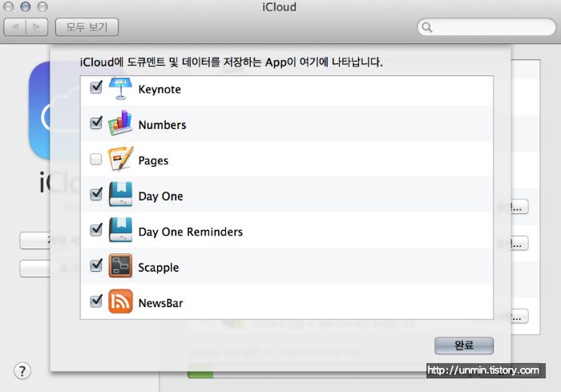Click the Numbers chart icon
Viewport: 561px width, 392px height.
click(x=120, y=123)
